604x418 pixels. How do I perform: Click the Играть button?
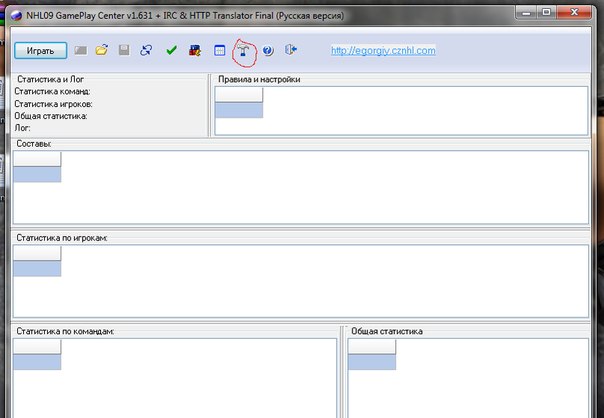(40, 50)
